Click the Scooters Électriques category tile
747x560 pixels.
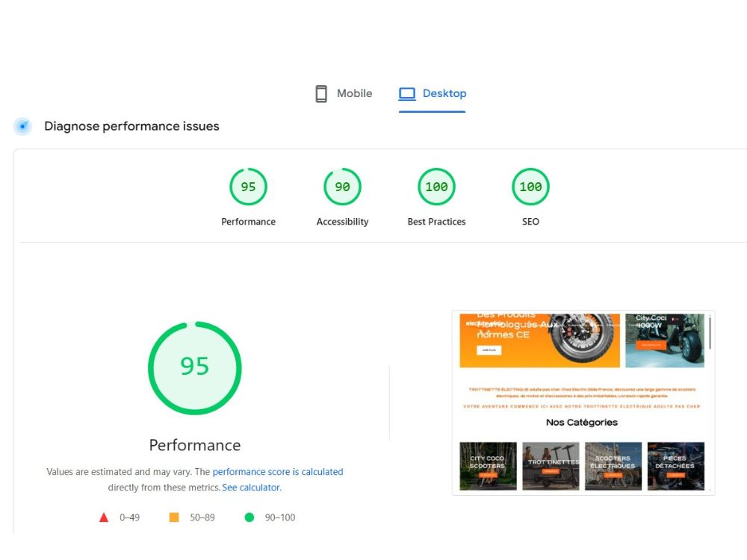click(x=613, y=466)
